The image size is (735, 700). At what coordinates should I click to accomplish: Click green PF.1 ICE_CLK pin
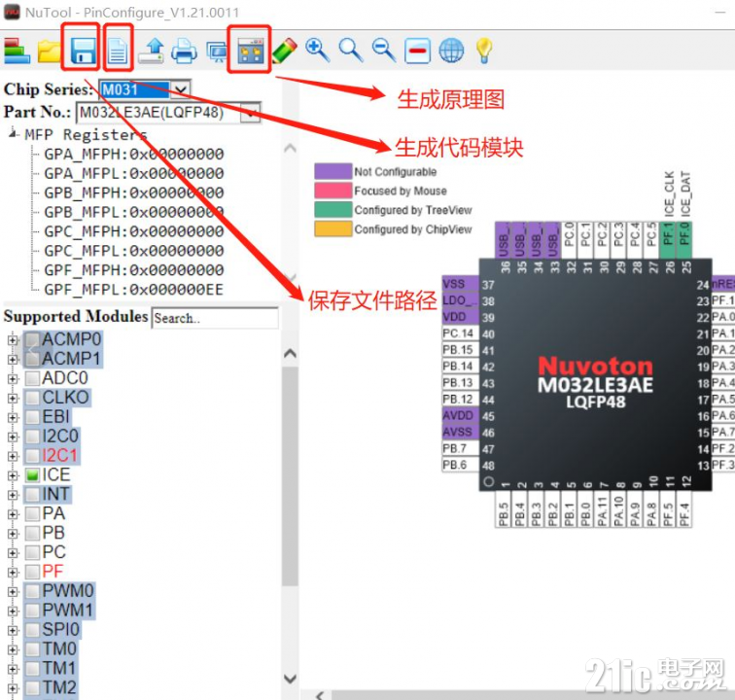[668, 240]
